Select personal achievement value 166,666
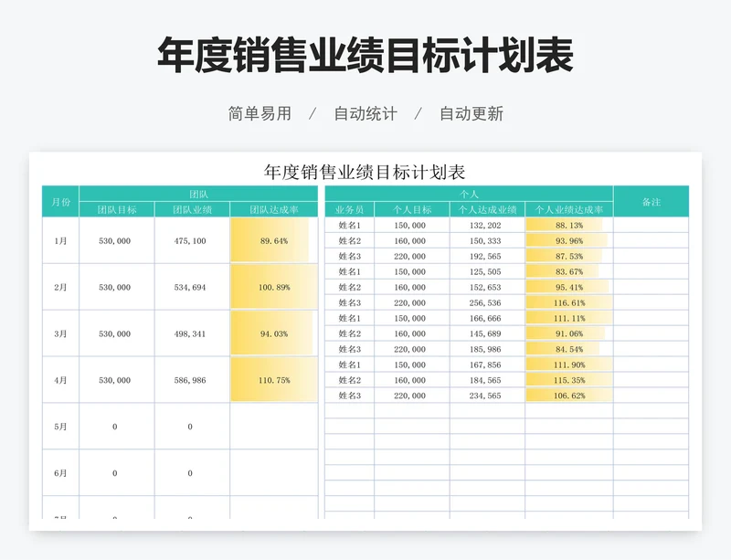 pyautogui.click(x=485, y=318)
